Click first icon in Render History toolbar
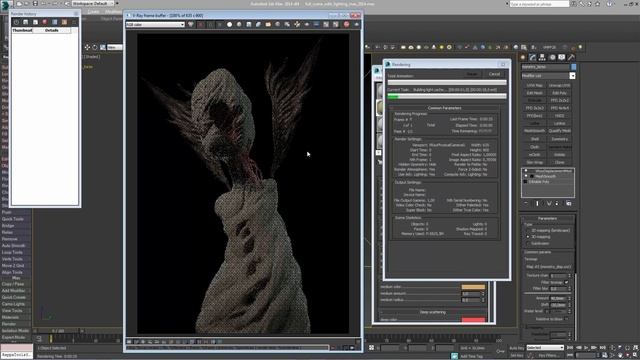This screenshot has width=640, height=360. pyautogui.click(x=16, y=22)
